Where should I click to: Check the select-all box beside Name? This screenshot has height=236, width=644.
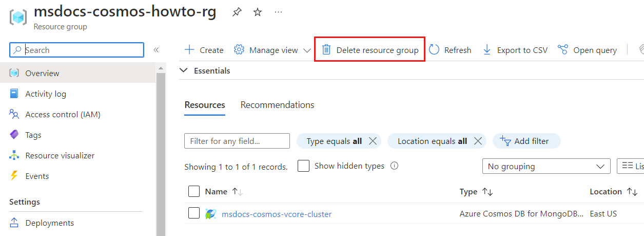(x=194, y=191)
